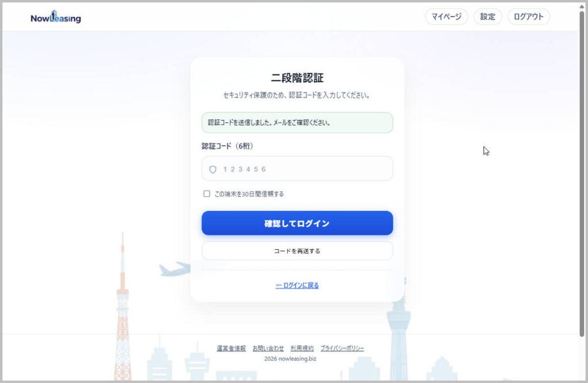Click the green 認証コードを送信しました notice
The width and height of the screenshot is (588, 383).
pos(297,122)
